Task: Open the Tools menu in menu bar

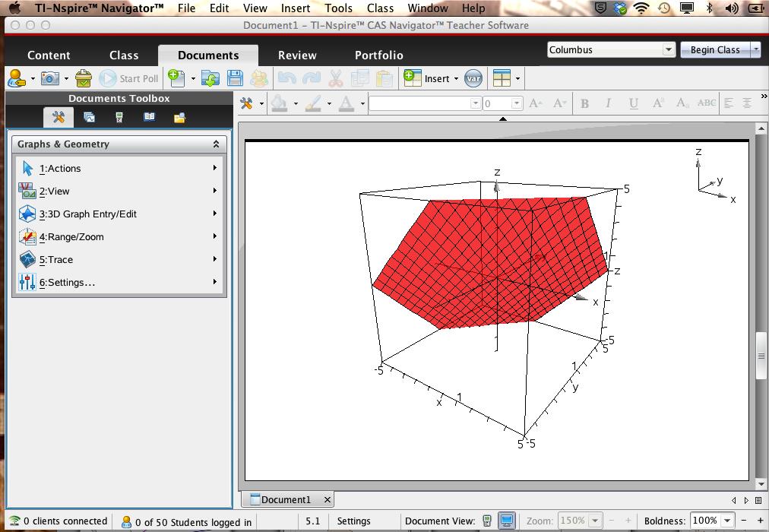Action: (338, 8)
